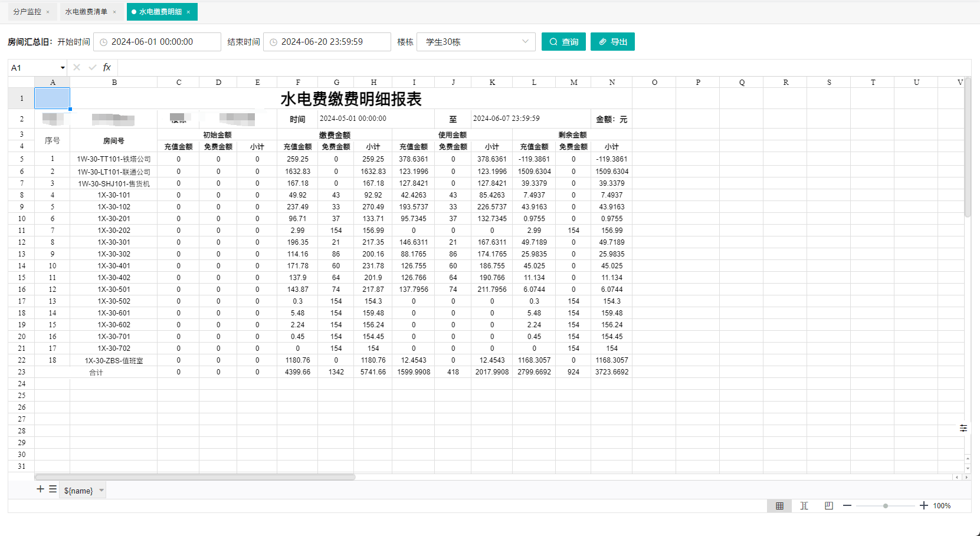This screenshot has width=980, height=536.
Task: Close the 水电缴费清单 tab
Action: [114, 12]
